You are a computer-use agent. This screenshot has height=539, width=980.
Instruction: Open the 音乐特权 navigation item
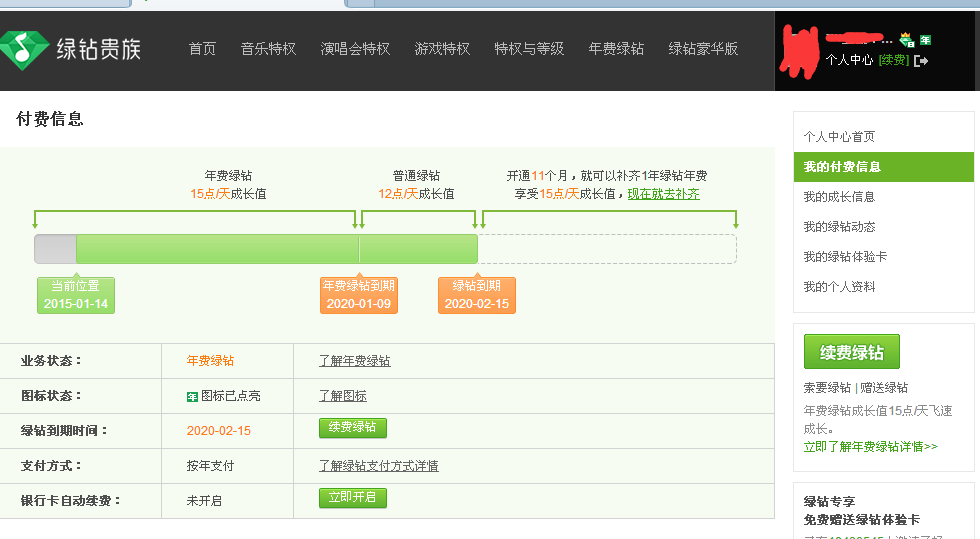[x=268, y=49]
